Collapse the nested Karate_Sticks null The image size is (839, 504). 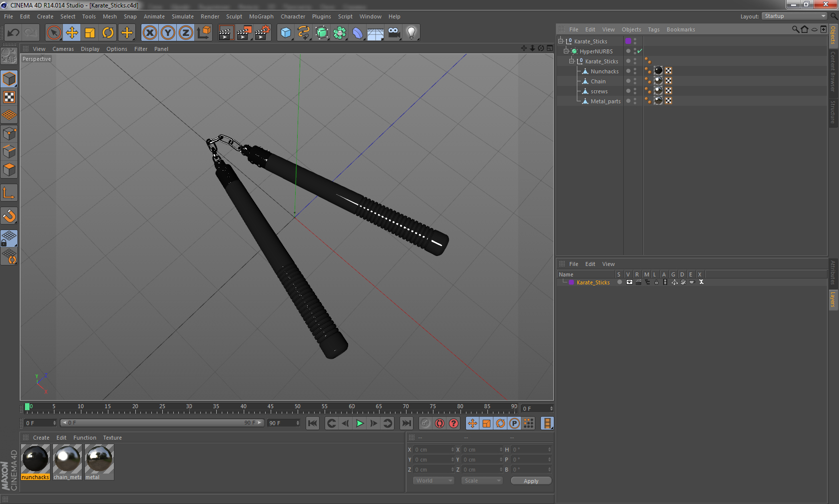(x=572, y=61)
